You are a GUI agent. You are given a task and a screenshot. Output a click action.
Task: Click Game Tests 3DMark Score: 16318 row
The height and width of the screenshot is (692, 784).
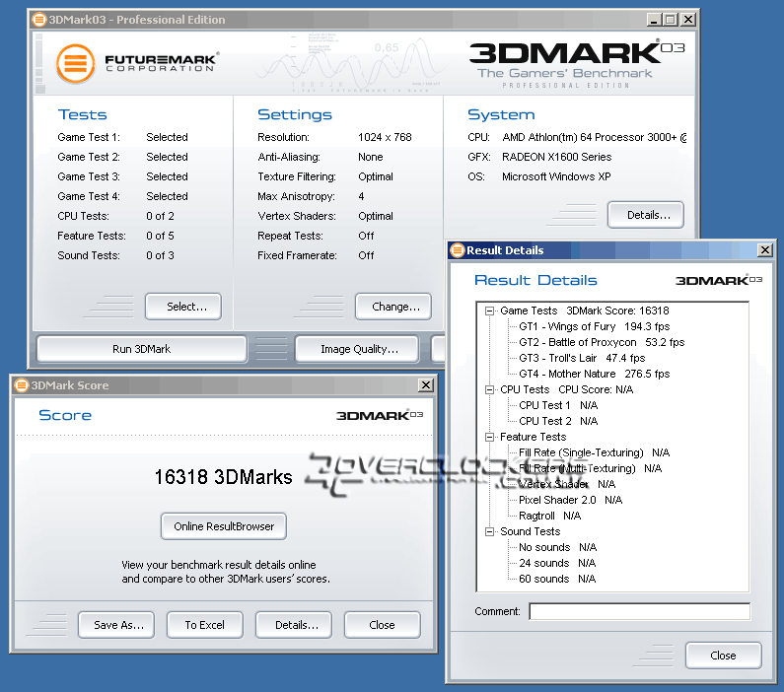pos(585,311)
